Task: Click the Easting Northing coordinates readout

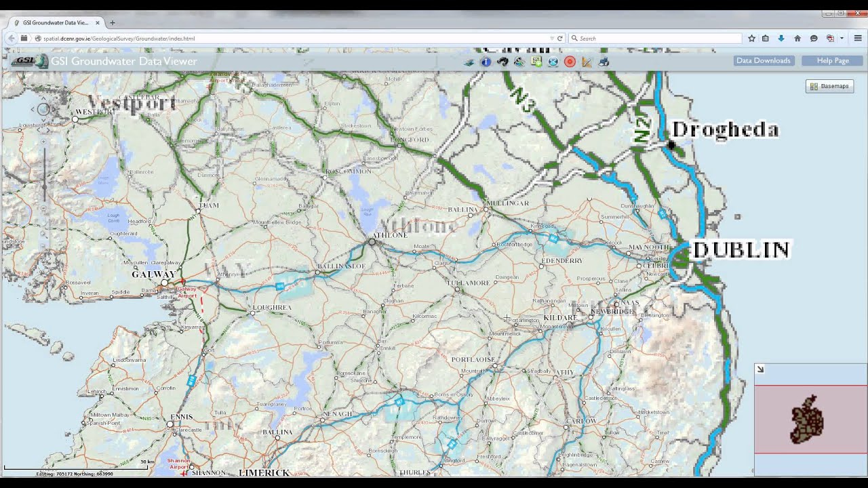Action: tap(75, 474)
